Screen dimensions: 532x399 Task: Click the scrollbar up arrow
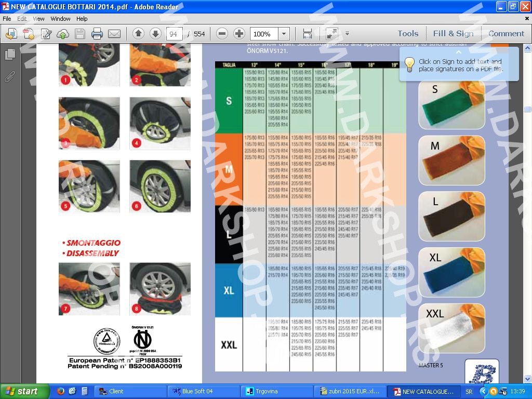[528, 48]
